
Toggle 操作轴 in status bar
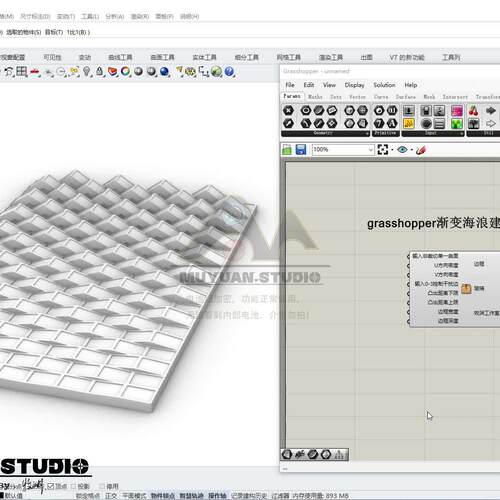[217, 496]
